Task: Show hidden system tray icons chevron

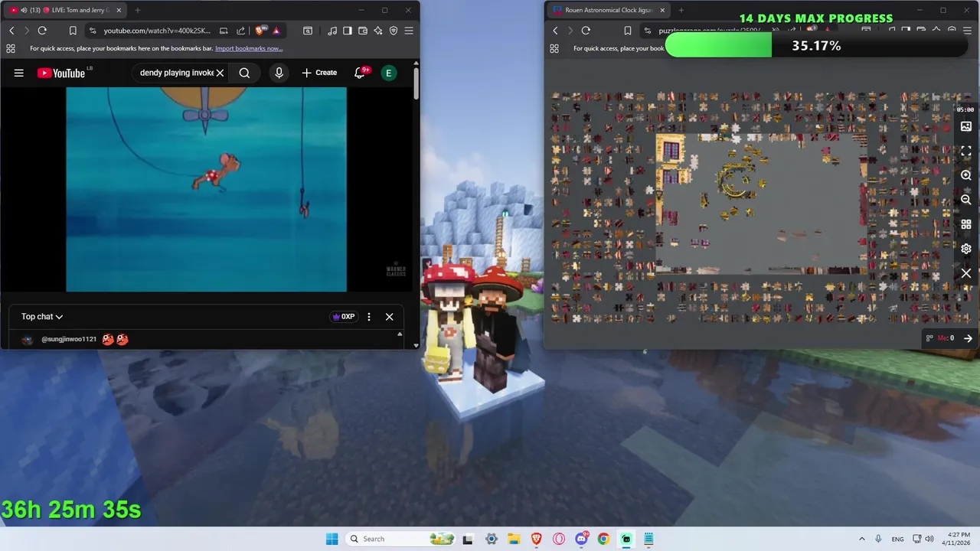Action: 861,539
